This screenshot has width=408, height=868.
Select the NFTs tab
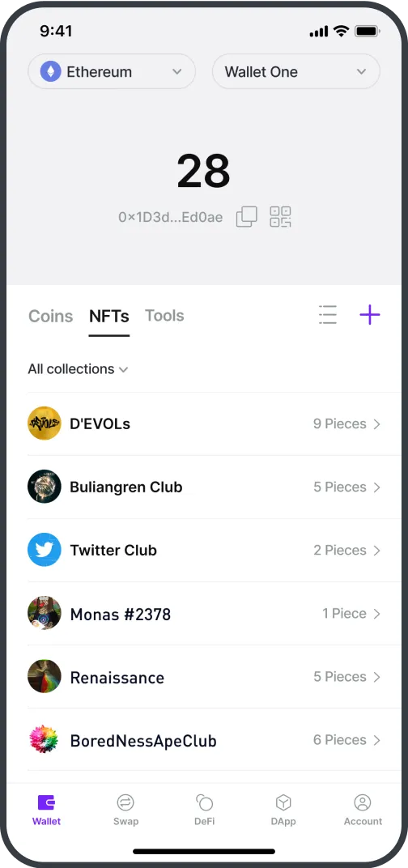[x=109, y=316]
